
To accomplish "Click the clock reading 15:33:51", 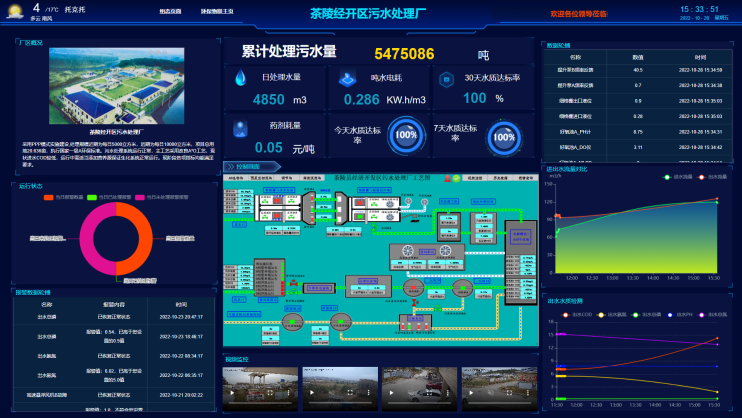I will click(699, 9).
